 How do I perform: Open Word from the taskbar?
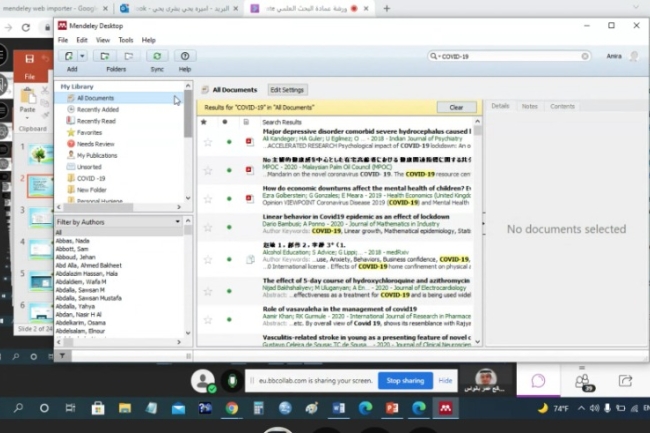(338, 409)
